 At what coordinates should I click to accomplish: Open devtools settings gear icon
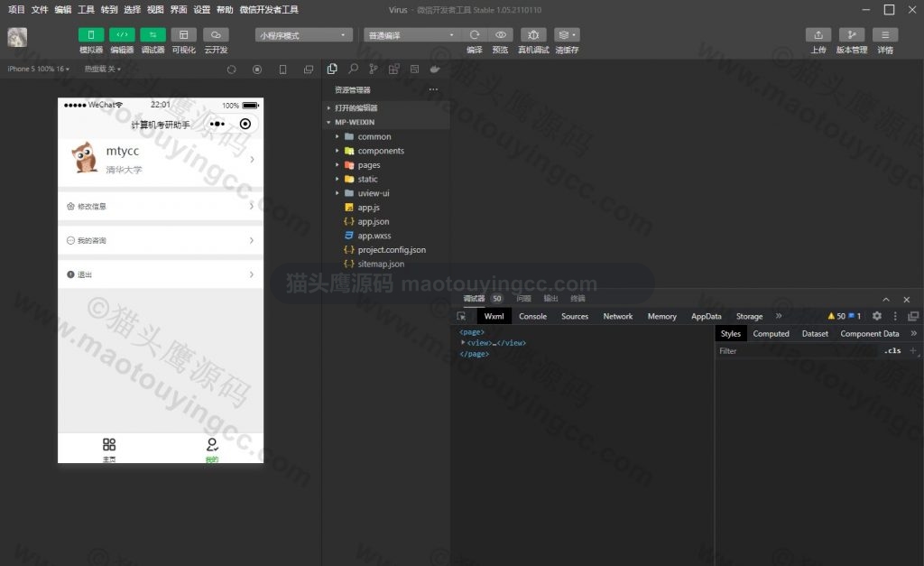tap(877, 316)
